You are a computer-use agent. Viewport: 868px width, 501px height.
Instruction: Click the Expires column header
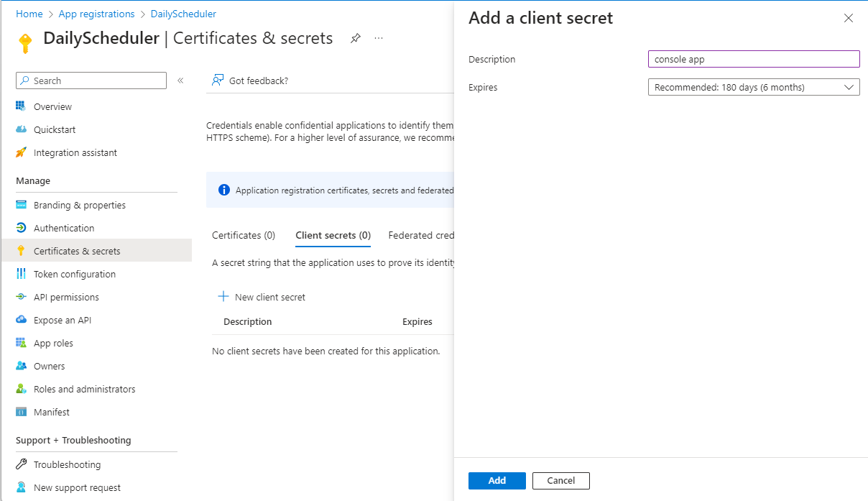click(417, 321)
